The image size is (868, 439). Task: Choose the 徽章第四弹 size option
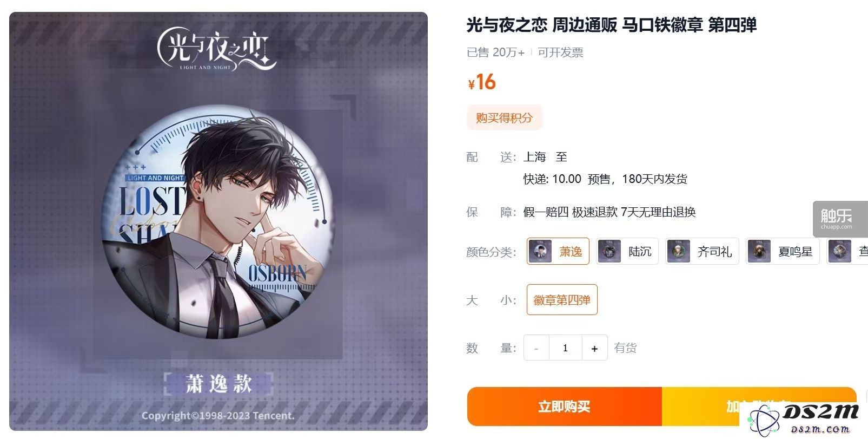click(x=562, y=299)
